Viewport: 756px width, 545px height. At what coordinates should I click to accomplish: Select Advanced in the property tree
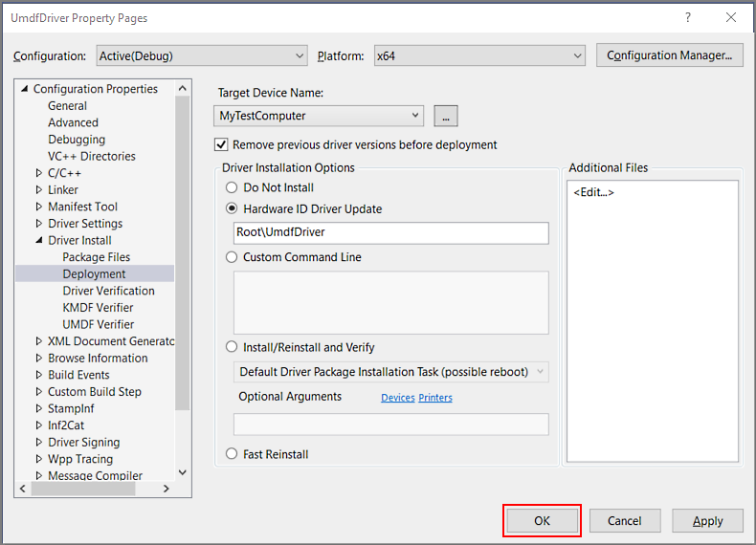click(x=74, y=122)
